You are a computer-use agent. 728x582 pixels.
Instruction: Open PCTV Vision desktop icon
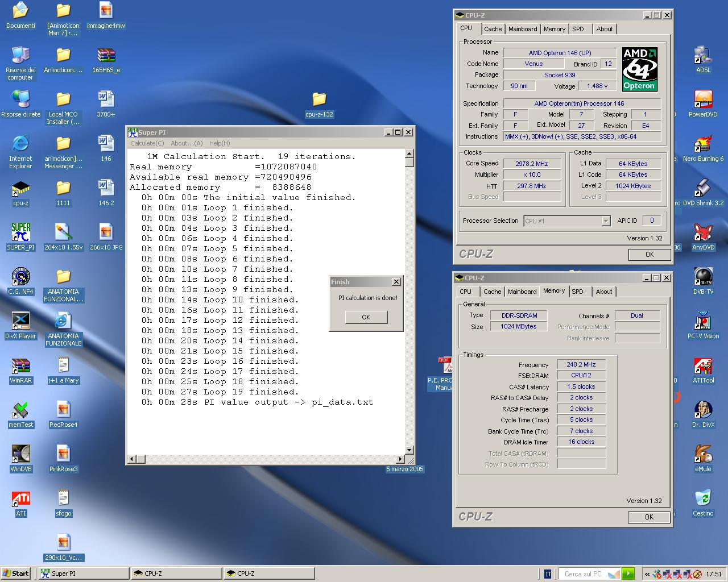pyautogui.click(x=703, y=326)
